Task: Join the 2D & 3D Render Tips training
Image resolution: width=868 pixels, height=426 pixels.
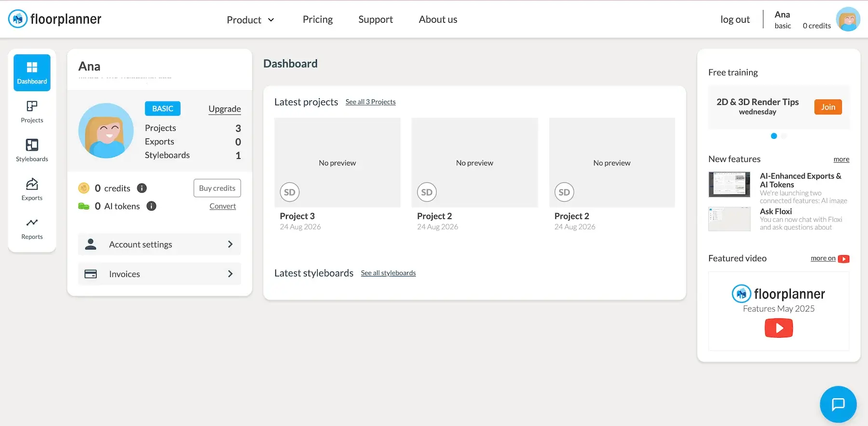Action: [x=828, y=107]
